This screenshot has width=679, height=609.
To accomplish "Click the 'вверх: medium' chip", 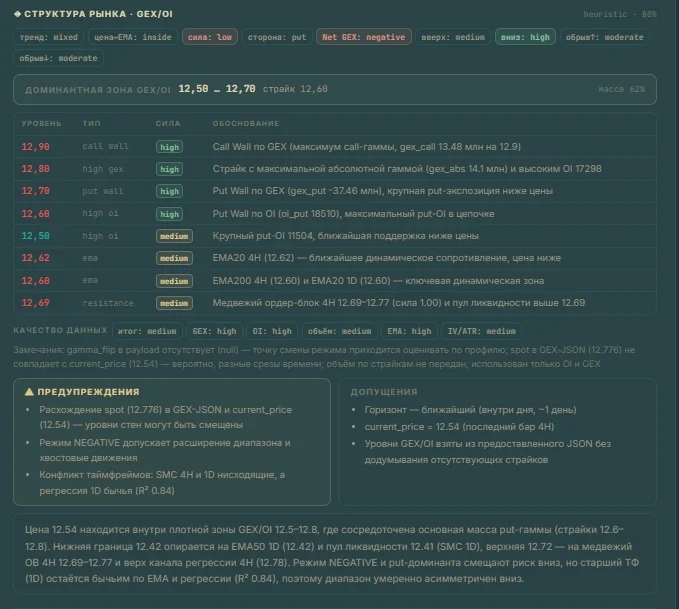I will pyautogui.click(x=453, y=37).
